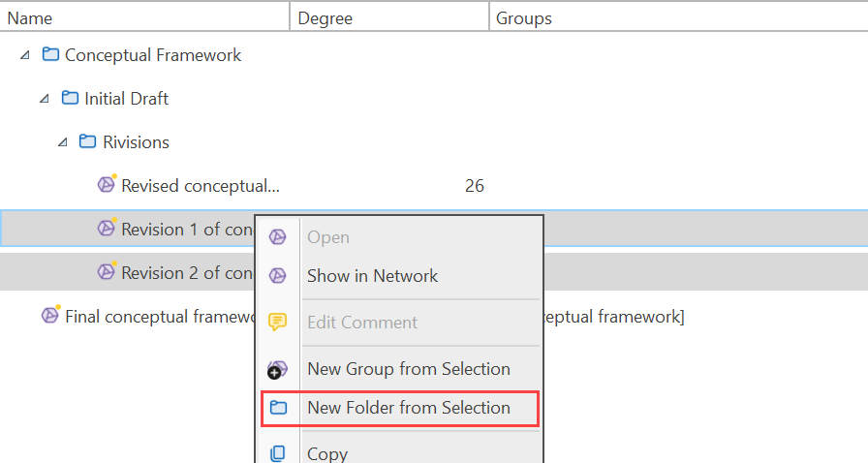Click the Initial Draft folder icon
The image size is (868, 463).
[70, 99]
